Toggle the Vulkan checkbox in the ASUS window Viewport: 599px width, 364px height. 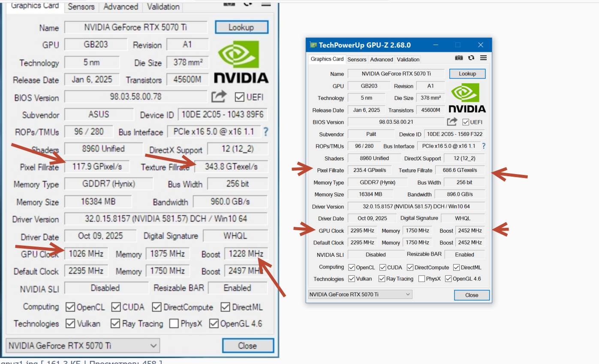coord(70,323)
